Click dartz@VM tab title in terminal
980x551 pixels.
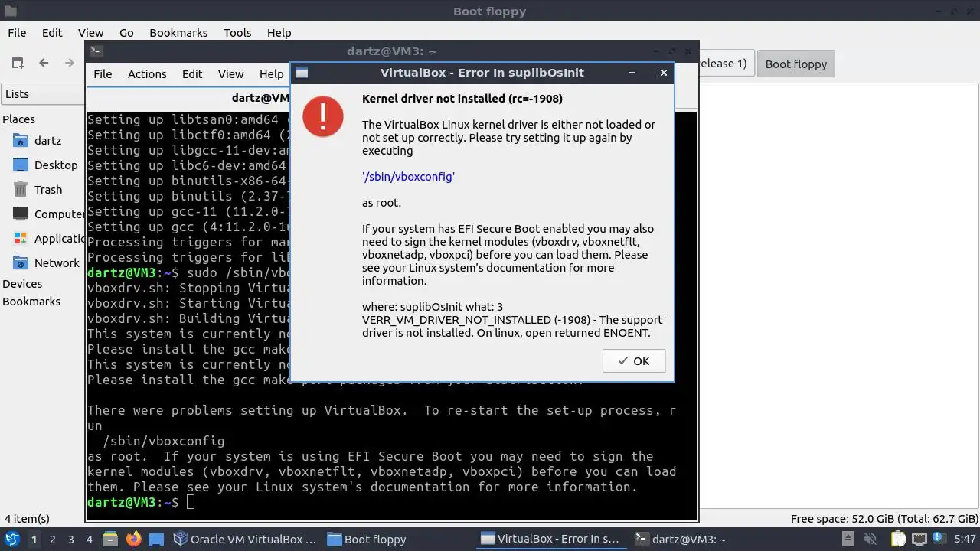coord(260,98)
